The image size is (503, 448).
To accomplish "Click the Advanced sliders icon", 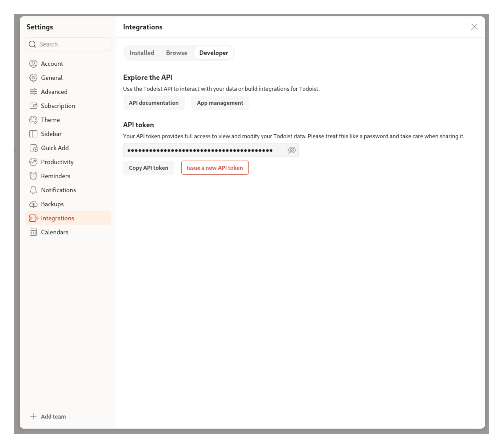I will (x=34, y=91).
